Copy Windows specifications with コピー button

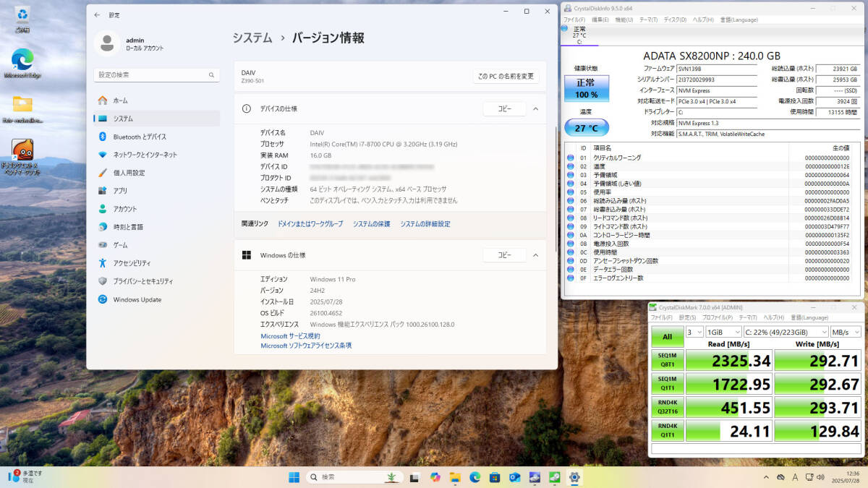click(504, 255)
